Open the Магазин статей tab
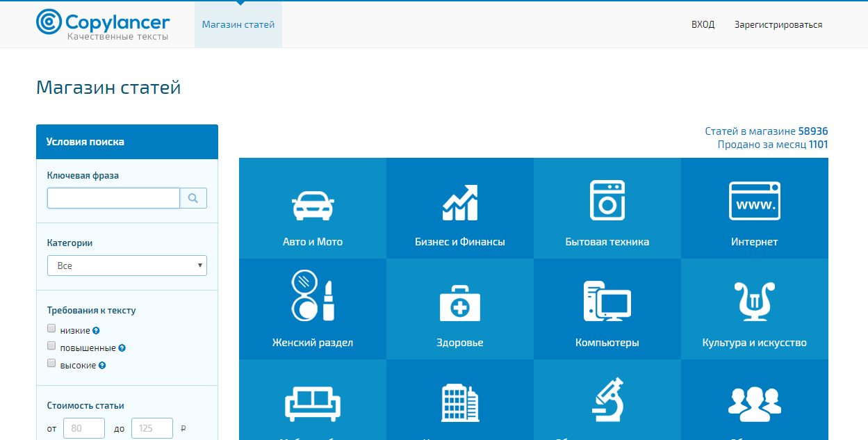868x440 pixels. [x=238, y=25]
